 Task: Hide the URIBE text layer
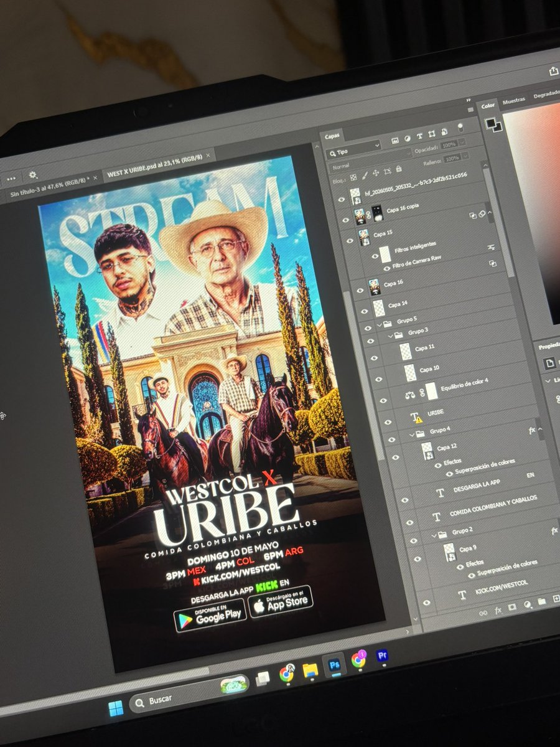click(388, 422)
